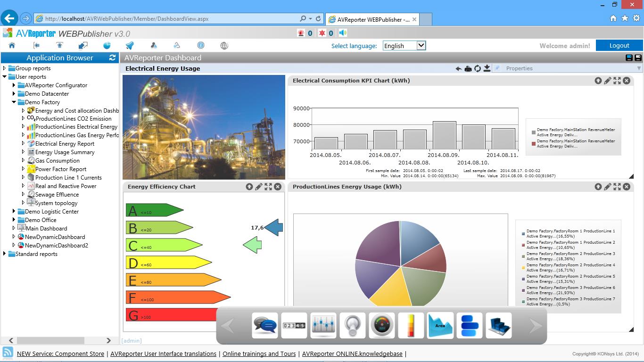
Task: Expand the AVReporter Configurator folder
Action: [14, 85]
